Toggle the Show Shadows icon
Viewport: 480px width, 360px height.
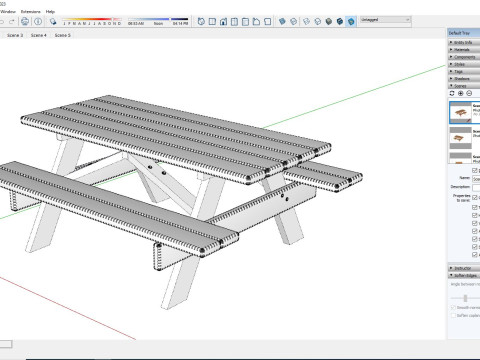pos(53,22)
